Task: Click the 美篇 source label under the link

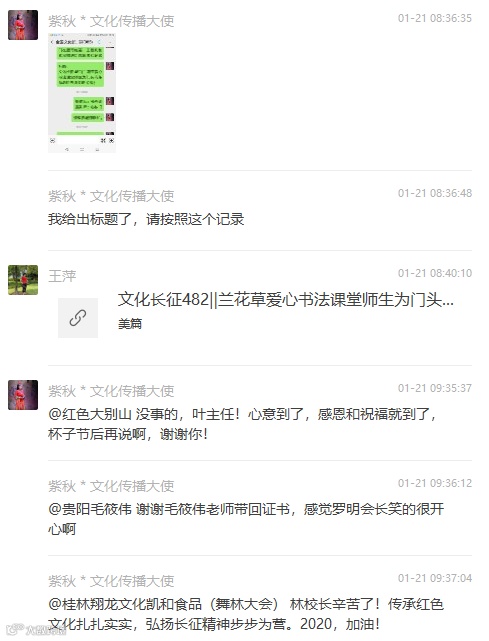Action: [130, 324]
